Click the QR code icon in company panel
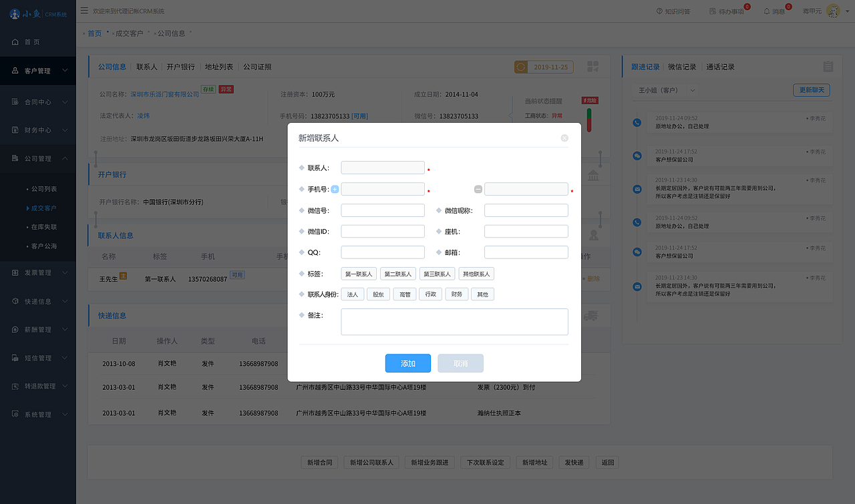855x504 pixels. coord(593,67)
